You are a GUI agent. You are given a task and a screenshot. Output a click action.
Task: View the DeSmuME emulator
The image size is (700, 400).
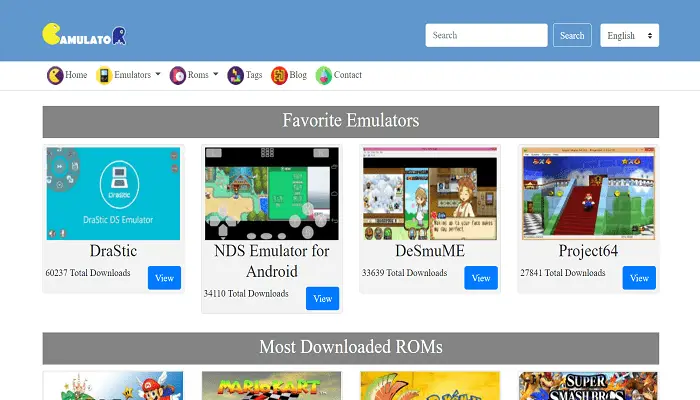coord(481,278)
